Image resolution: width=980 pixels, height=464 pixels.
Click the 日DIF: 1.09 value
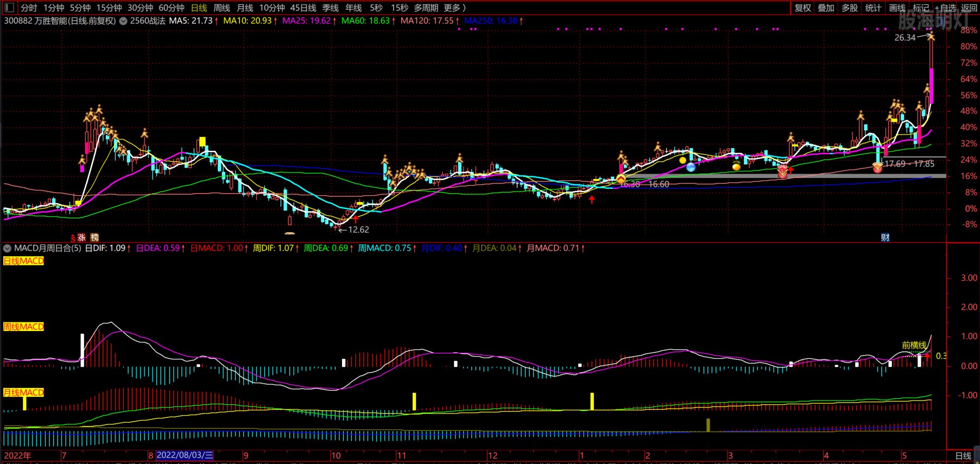coord(105,248)
